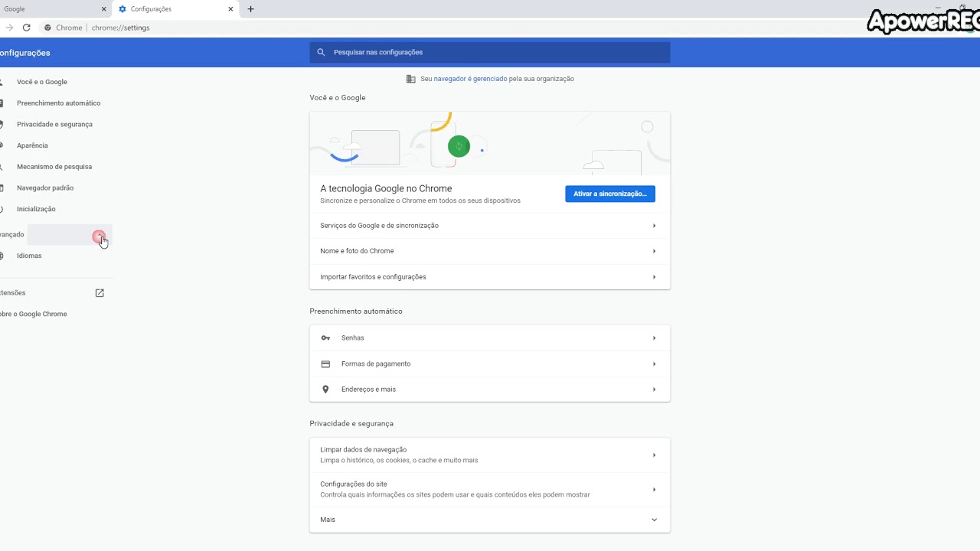
Task: Switch to the Google tab
Action: point(46,9)
